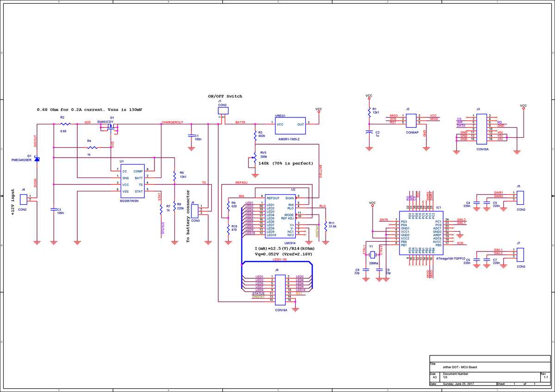Click the Rev '1.1' field in title block

coord(546,378)
